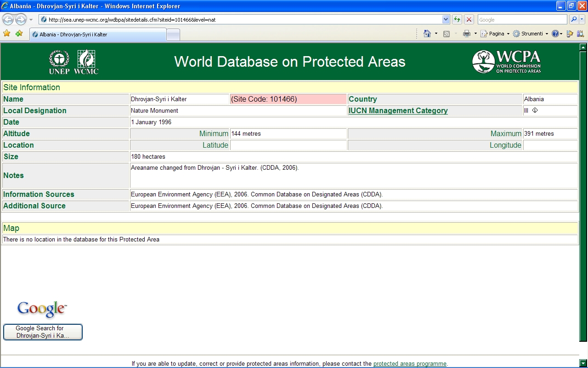Select the Albania - Dhrovjan-Syri i Kalter tab

tap(98, 34)
